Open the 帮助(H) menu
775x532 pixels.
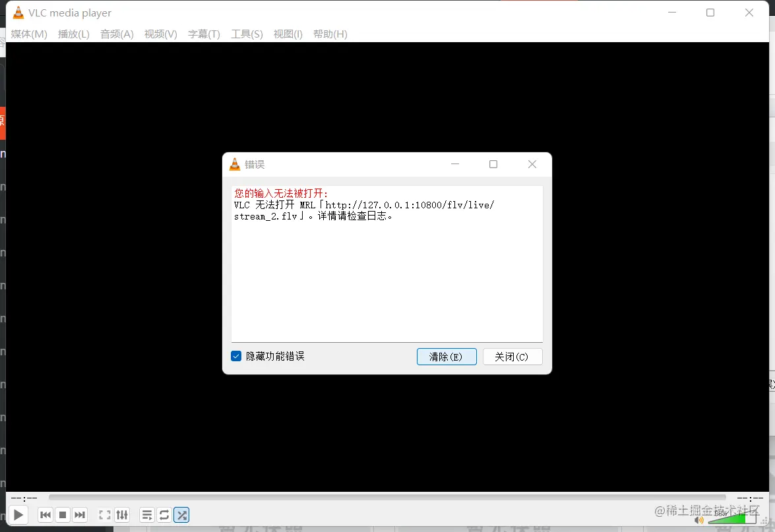pos(330,34)
